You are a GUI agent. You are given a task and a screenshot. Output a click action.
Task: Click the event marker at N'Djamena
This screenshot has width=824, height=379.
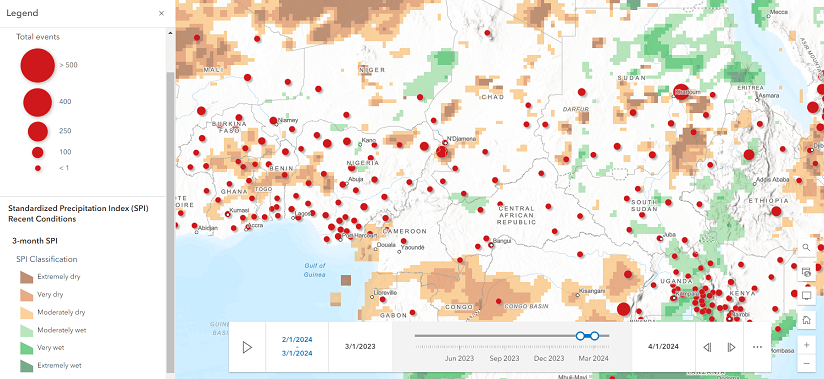(x=442, y=151)
